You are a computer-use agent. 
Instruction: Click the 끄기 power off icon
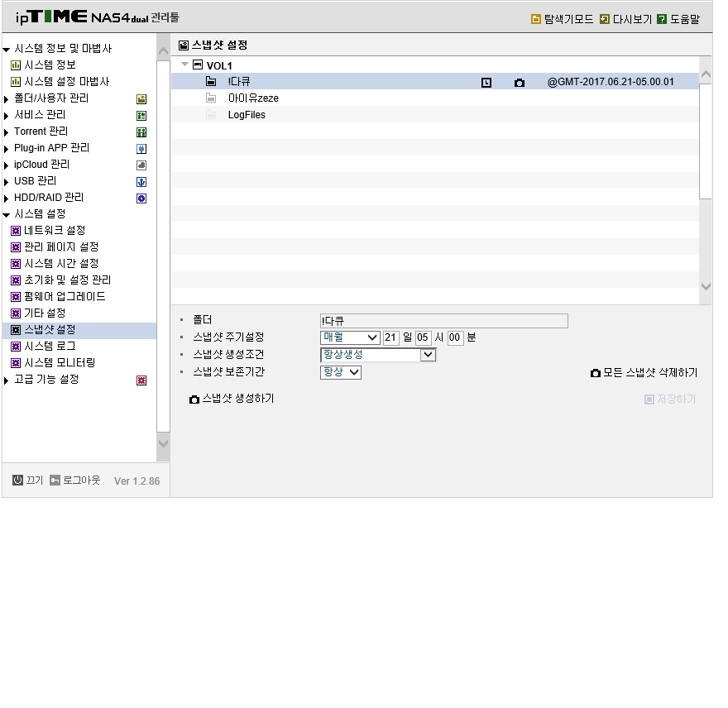click(17, 480)
